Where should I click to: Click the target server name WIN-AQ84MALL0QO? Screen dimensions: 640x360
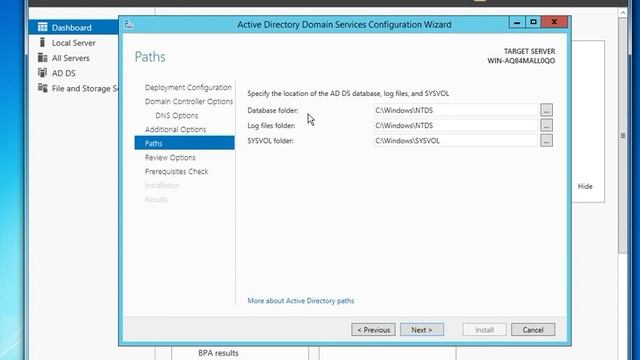(x=521, y=61)
